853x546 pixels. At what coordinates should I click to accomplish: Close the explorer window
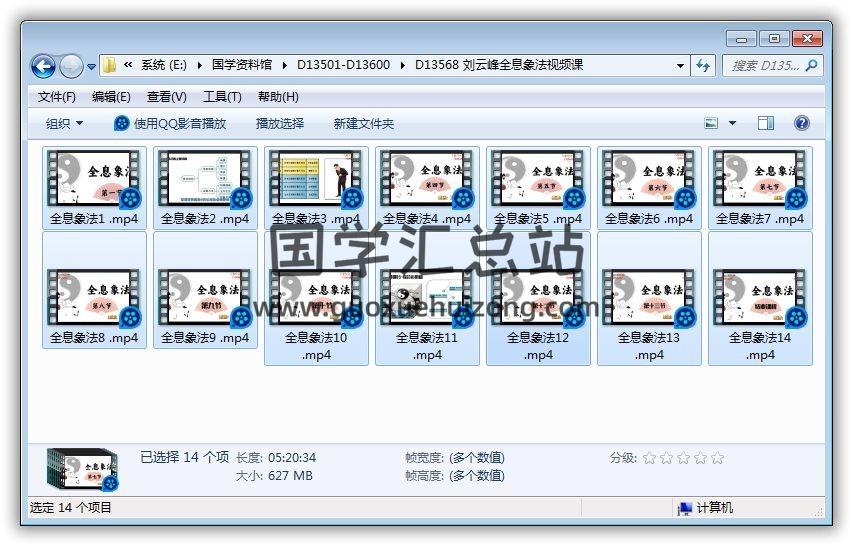[x=807, y=39]
